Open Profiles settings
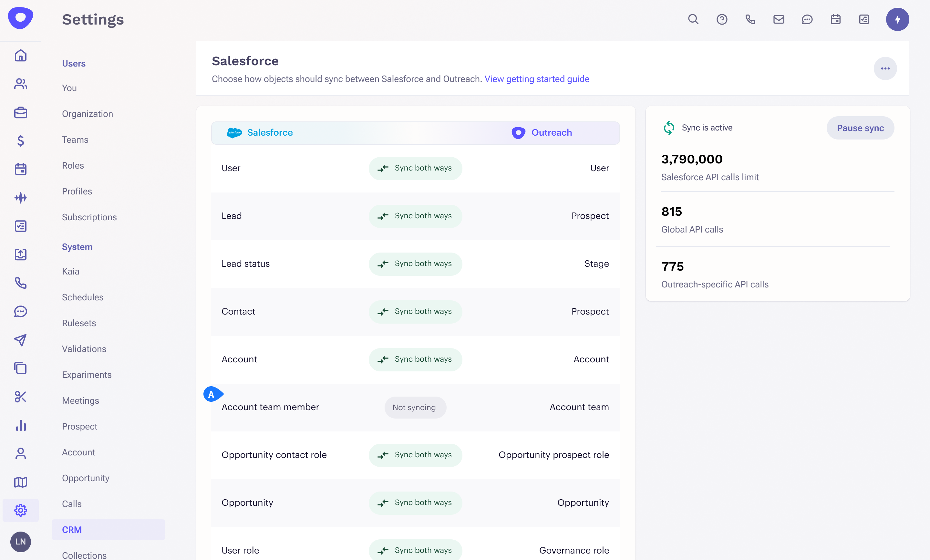The image size is (930, 560). pos(77,191)
